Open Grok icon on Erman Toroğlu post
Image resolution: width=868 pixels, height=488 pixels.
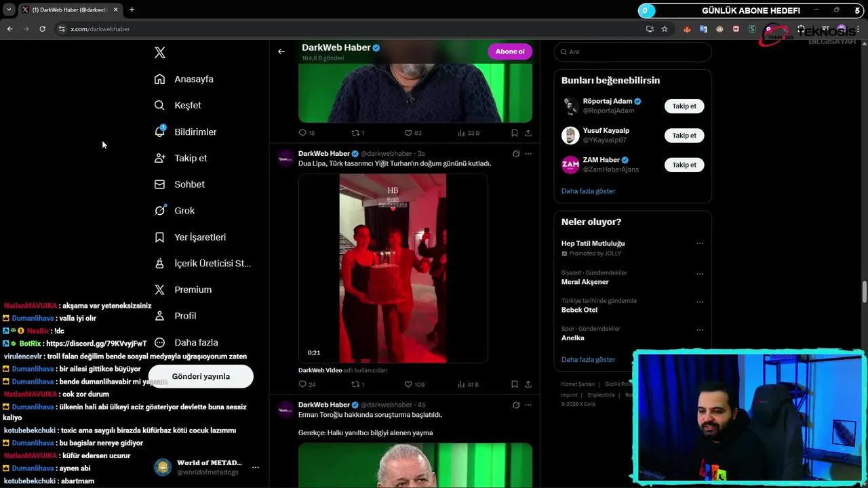[x=516, y=405]
